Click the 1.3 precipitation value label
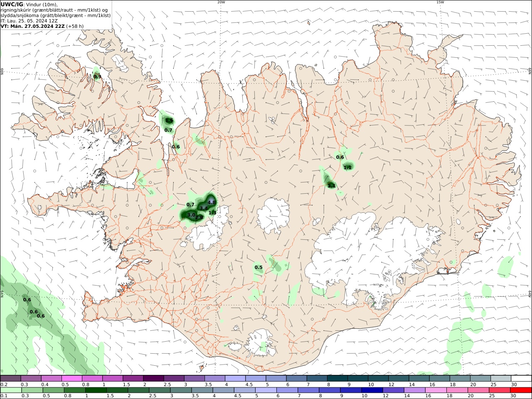This screenshot has height=399, width=532. (212, 213)
